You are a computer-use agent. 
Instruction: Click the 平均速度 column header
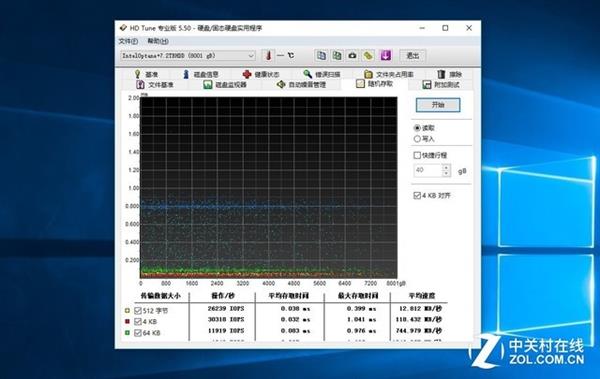point(421,296)
